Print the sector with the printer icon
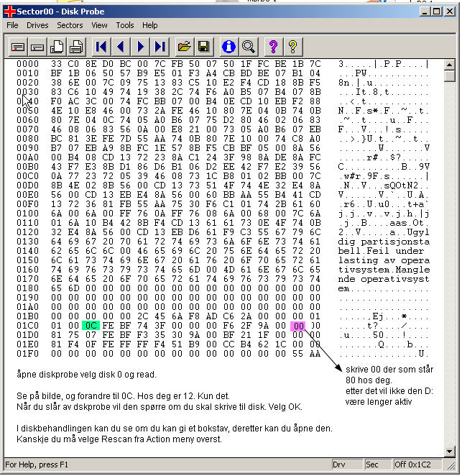Image resolution: width=462 pixels, height=476 pixels. point(76,47)
